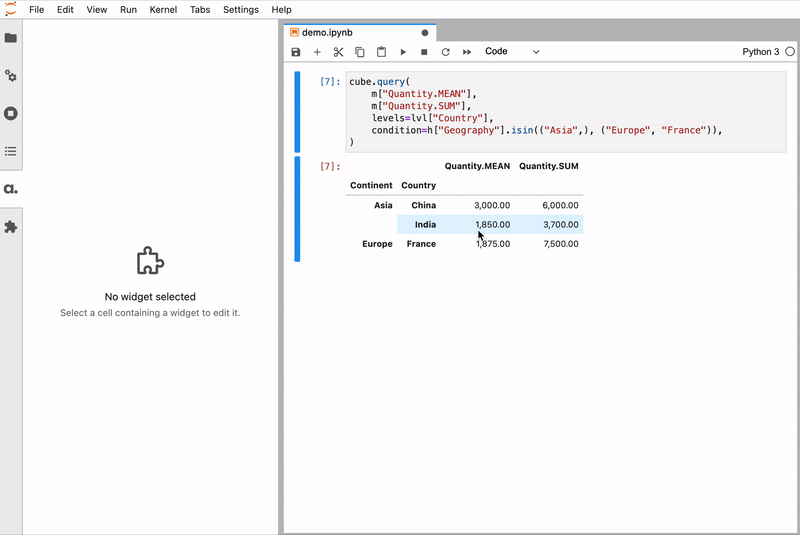Viewport: 800px width, 535px height.
Task: Save the notebook with the save icon
Action: click(x=296, y=52)
